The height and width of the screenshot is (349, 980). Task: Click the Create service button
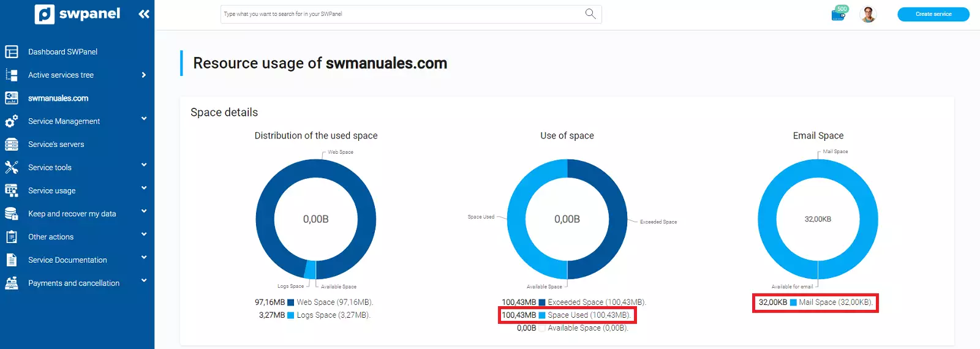[933, 14]
